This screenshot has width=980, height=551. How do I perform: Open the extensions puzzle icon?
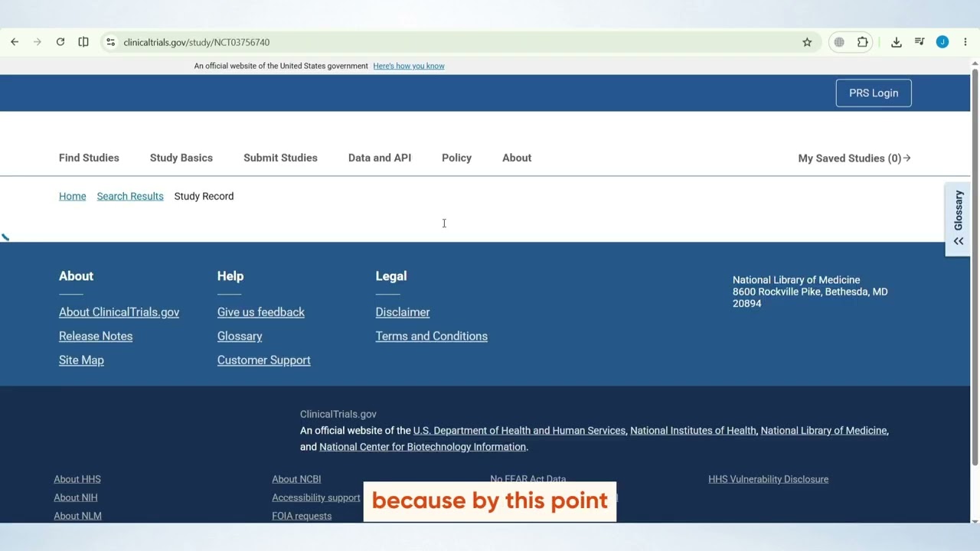863,42
